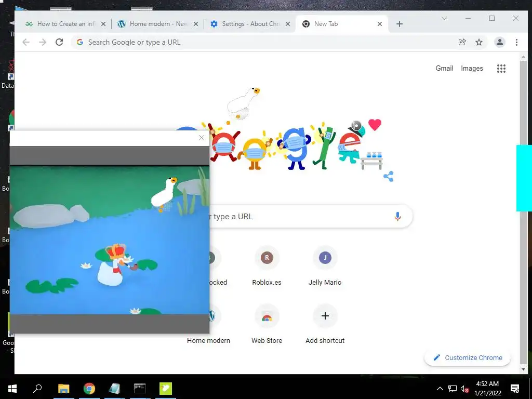The width and height of the screenshot is (532, 399).
Task: Open the Roblox.es shortcut
Action: pyautogui.click(x=267, y=265)
